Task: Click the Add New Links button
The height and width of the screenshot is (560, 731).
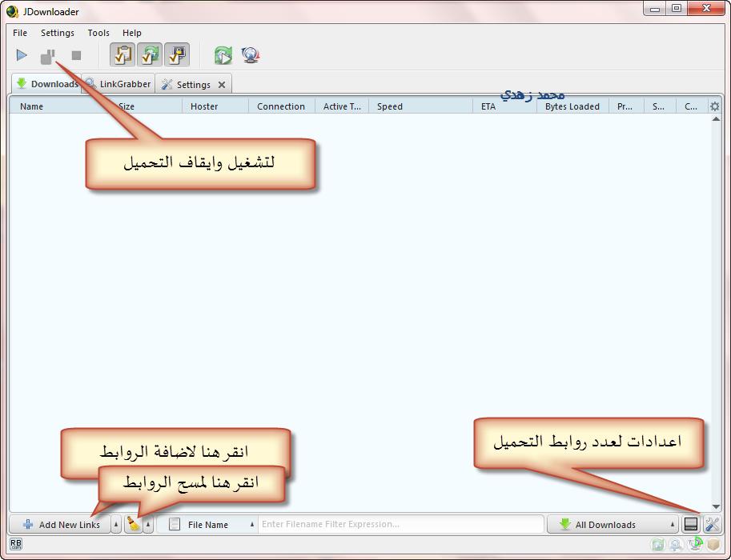Action: click(61, 525)
